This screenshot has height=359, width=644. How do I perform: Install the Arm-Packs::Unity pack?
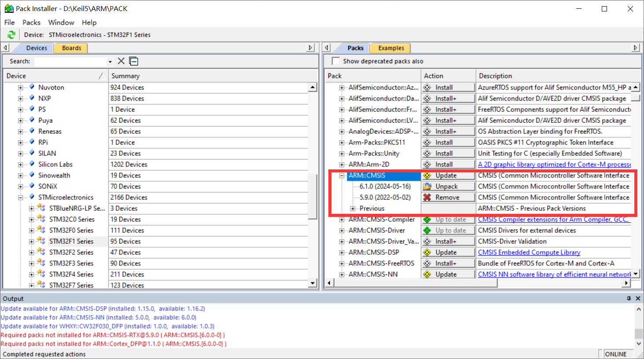pyautogui.click(x=448, y=154)
